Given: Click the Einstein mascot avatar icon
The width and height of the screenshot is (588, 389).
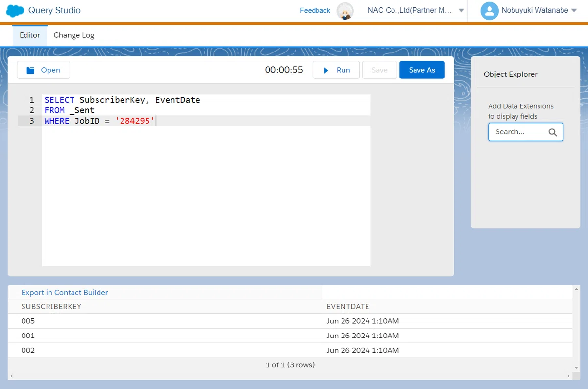Looking at the screenshot, I should (345, 11).
